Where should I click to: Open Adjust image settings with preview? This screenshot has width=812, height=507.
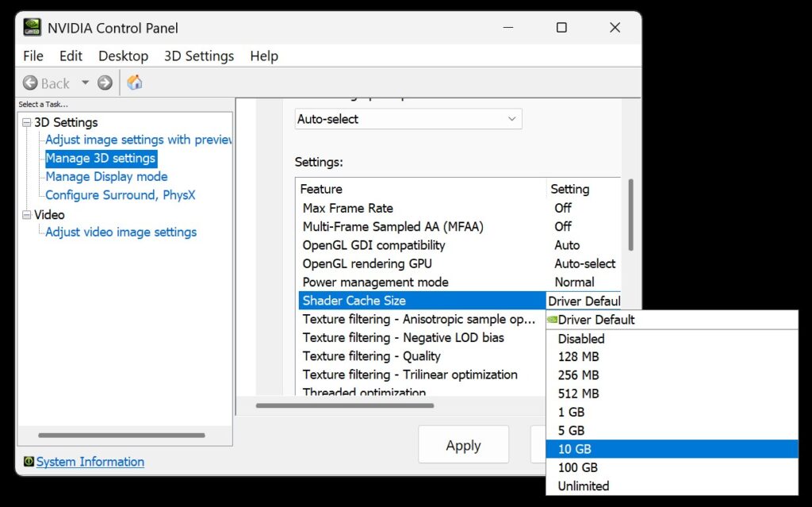pyautogui.click(x=138, y=140)
